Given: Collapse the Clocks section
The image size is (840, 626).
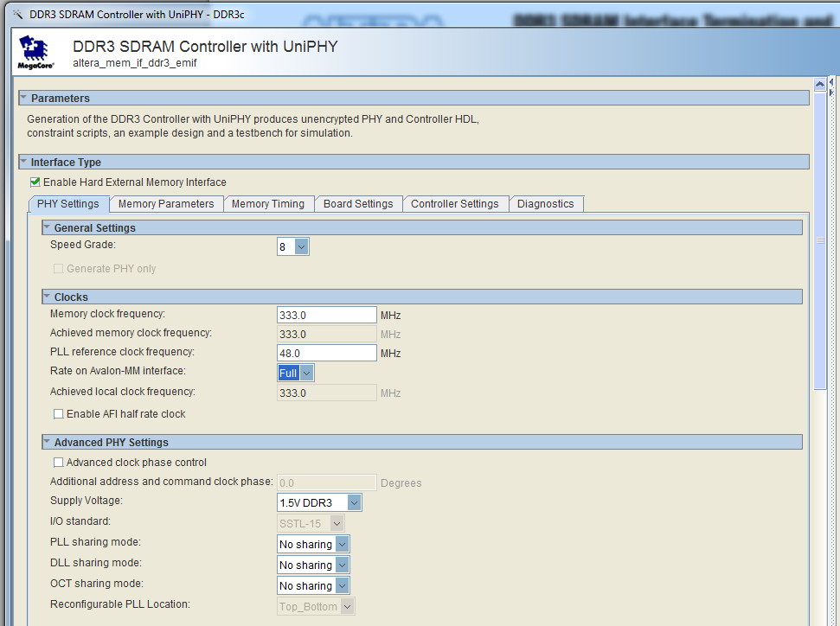Looking at the screenshot, I should (x=47, y=296).
